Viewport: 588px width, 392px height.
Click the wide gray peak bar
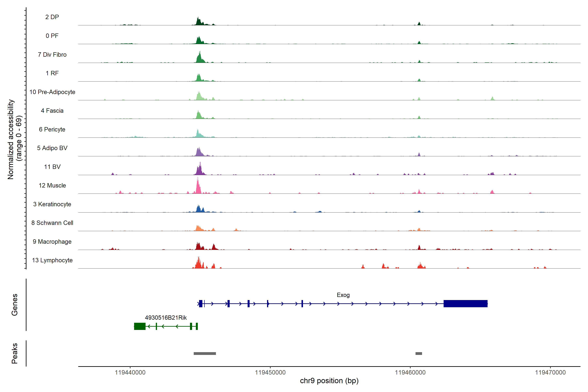[x=205, y=353]
